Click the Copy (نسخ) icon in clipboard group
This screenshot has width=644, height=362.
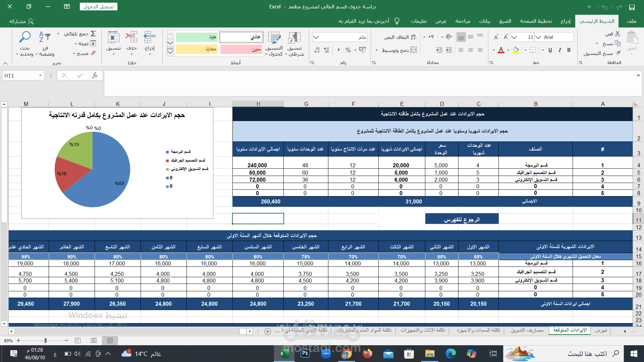[618, 44]
